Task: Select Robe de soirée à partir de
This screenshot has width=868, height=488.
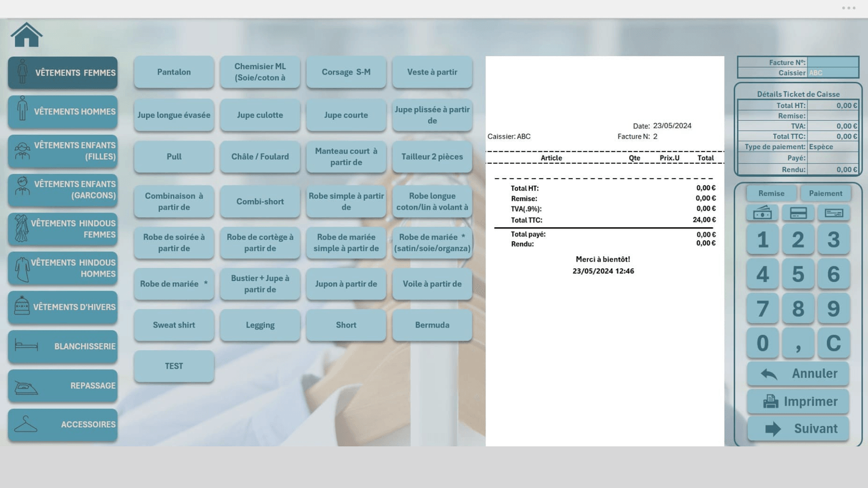Action: click(x=174, y=243)
